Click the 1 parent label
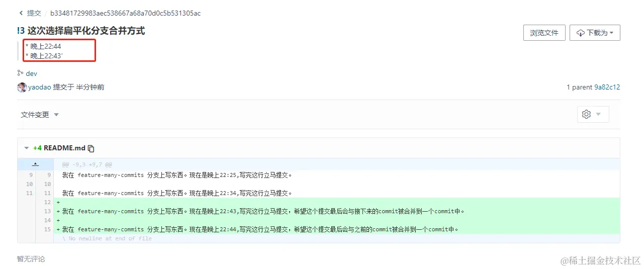 (579, 87)
